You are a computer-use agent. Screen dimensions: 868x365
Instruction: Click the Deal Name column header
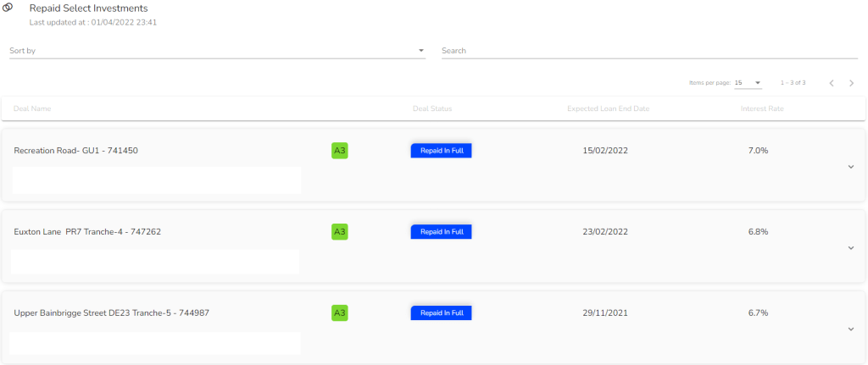[x=33, y=108]
